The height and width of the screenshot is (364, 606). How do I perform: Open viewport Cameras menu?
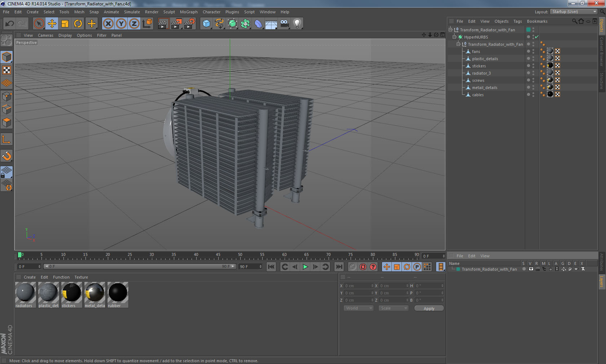(x=45, y=35)
